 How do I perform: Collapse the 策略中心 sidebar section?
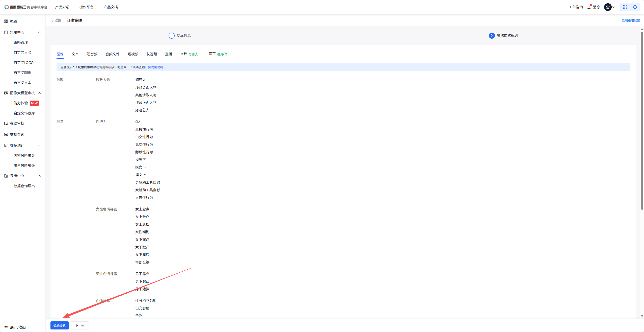point(39,32)
